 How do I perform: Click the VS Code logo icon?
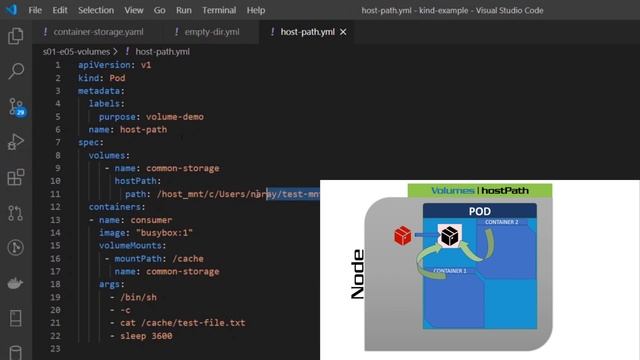tap(11, 10)
